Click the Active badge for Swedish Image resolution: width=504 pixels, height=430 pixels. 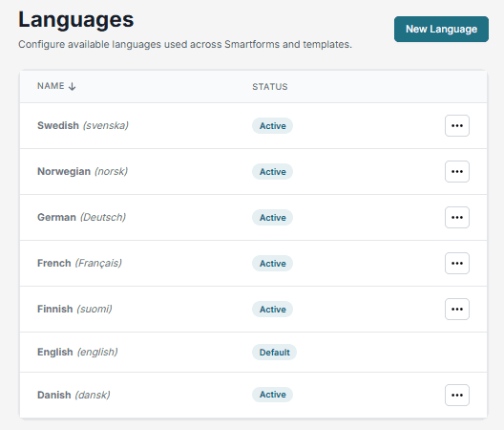coord(272,126)
